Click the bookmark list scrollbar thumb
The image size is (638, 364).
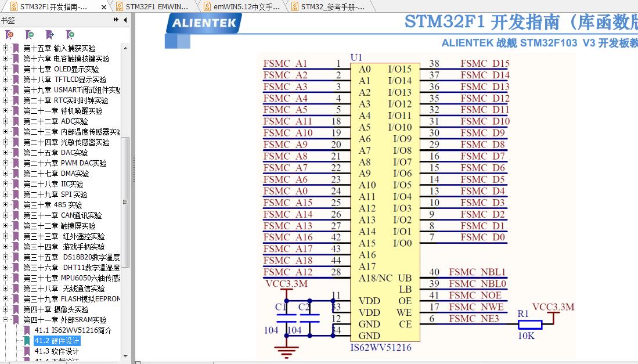(x=125, y=202)
